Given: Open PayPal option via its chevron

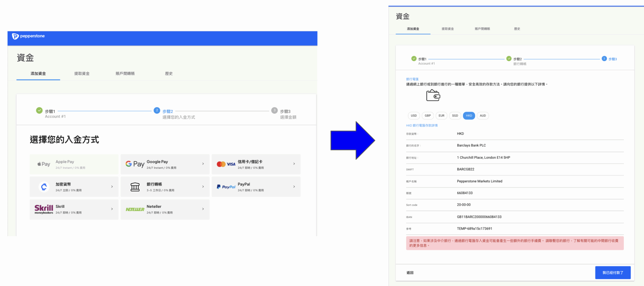Looking at the screenshot, I should pos(294,186).
